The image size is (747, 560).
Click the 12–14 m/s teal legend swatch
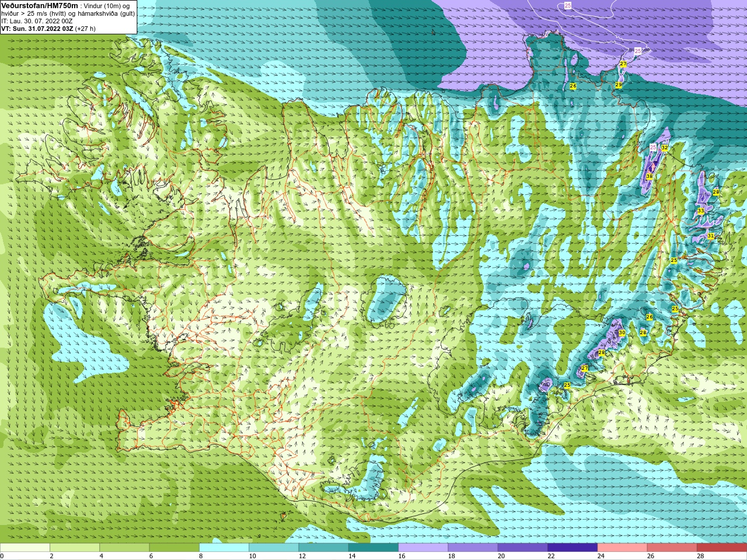pos(323,548)
